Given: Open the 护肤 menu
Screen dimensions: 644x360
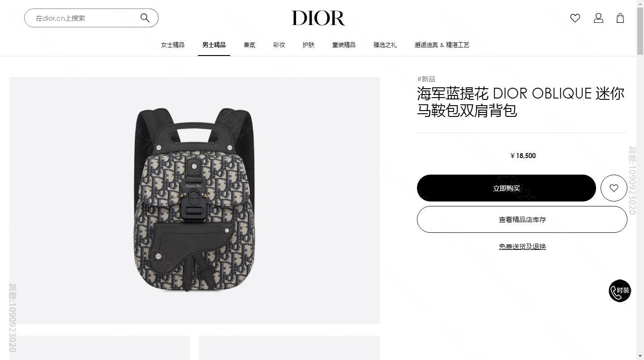Looking at the screenshot, I should pyautogui.click(x=309, y=45).
